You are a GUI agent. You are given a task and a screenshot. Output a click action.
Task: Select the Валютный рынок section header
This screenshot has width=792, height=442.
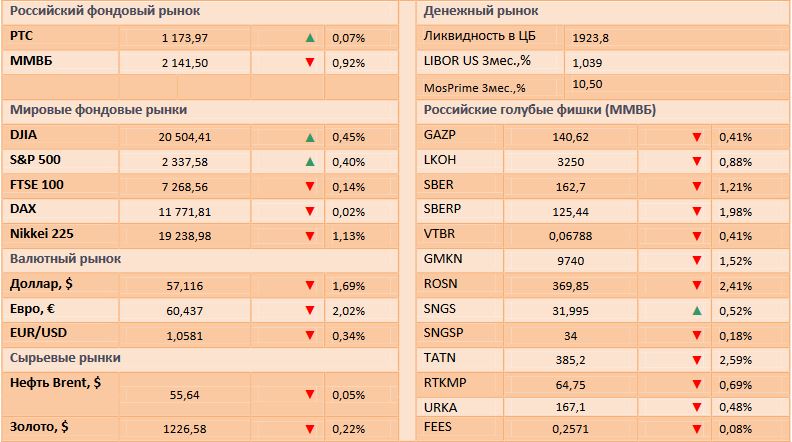pos(65,258)
